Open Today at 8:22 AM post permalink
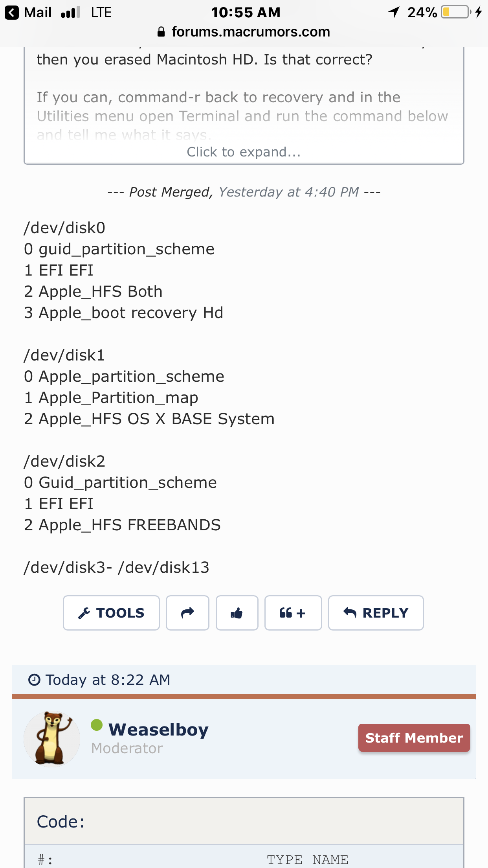Image resolution: width=488 pixels, height=868 pixels. click(x=108, y=680)
